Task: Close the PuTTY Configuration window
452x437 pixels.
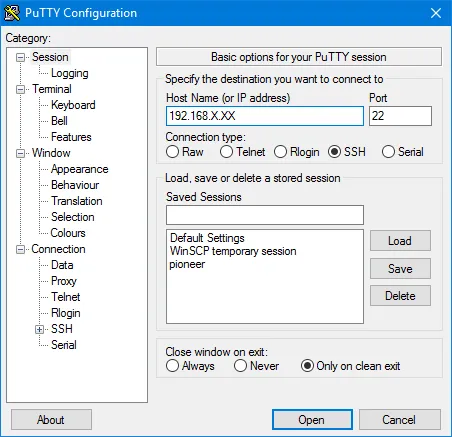Action: 436,13
